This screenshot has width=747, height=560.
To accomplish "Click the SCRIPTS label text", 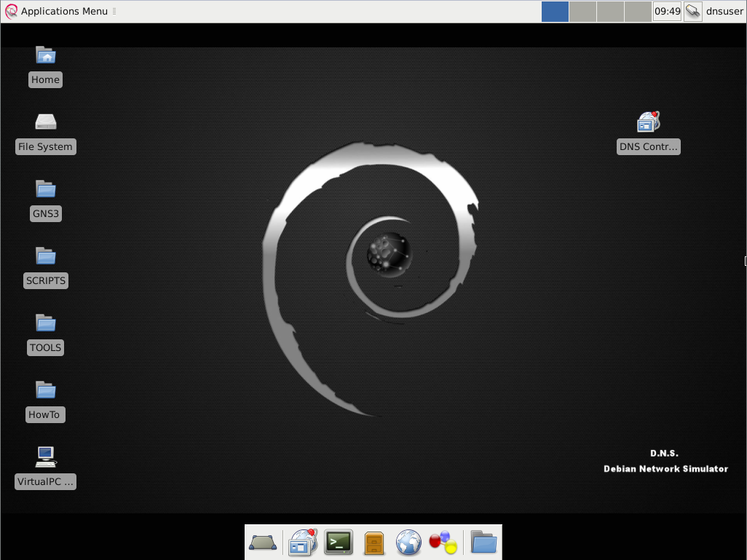I will tap(46, 280).
